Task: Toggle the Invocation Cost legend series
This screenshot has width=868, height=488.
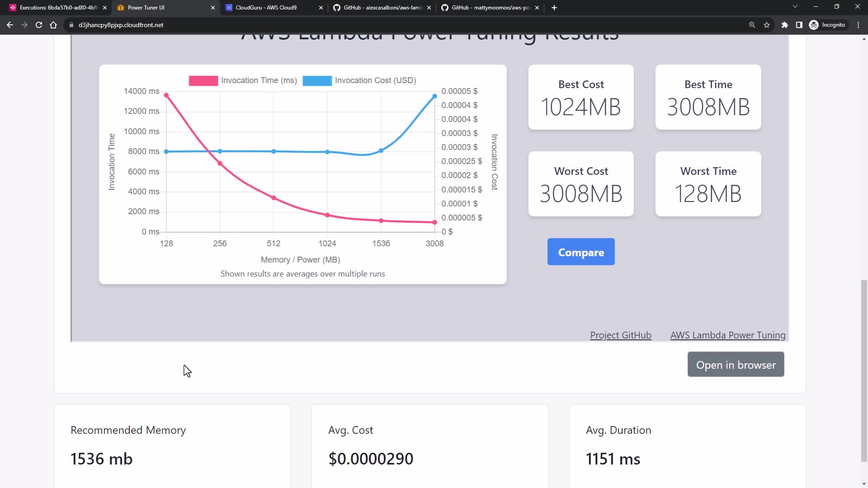Action: click(x=359, y=80)
